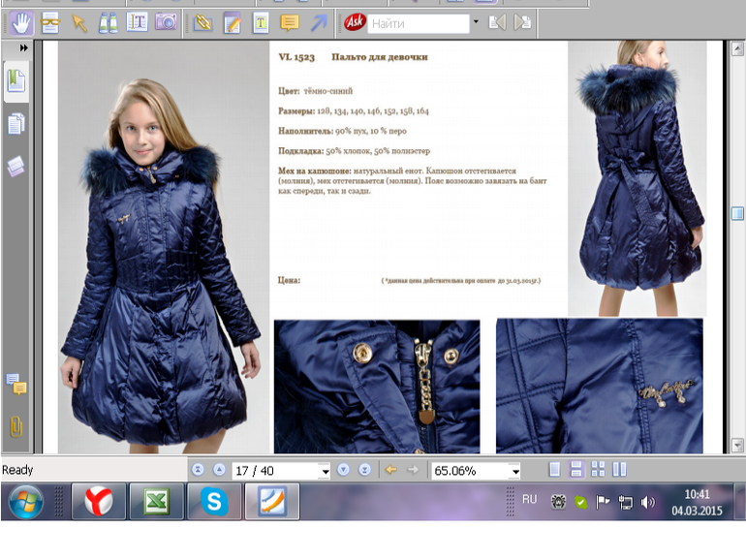The height and width of the screenshot is (560, 746).
Task: Jump to the first page
Action: (x=199, y=470)
